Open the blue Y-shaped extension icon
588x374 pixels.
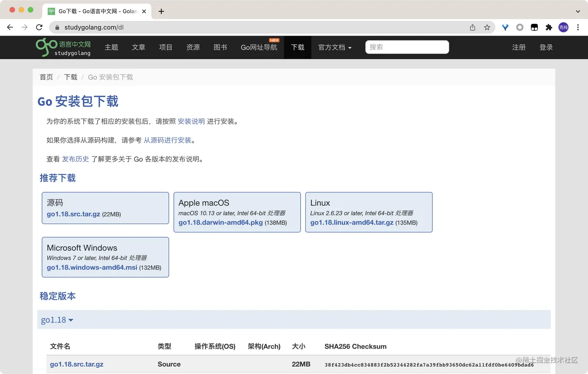pos(505,27)
